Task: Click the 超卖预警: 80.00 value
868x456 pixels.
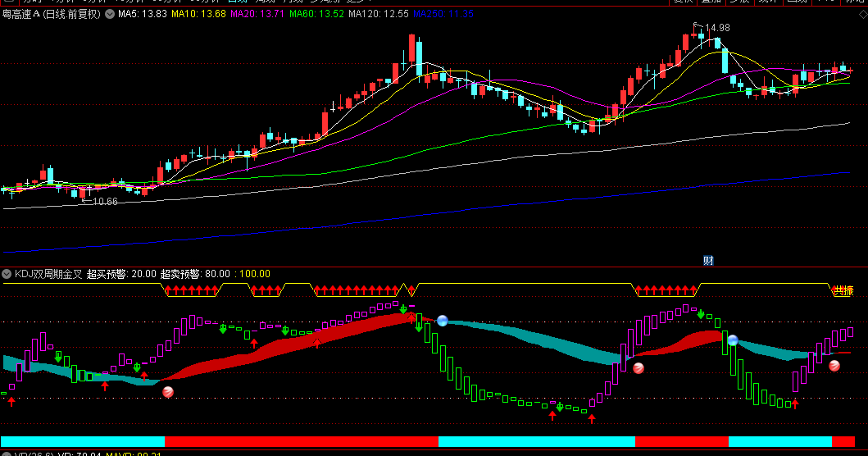Action: (195, 274)
